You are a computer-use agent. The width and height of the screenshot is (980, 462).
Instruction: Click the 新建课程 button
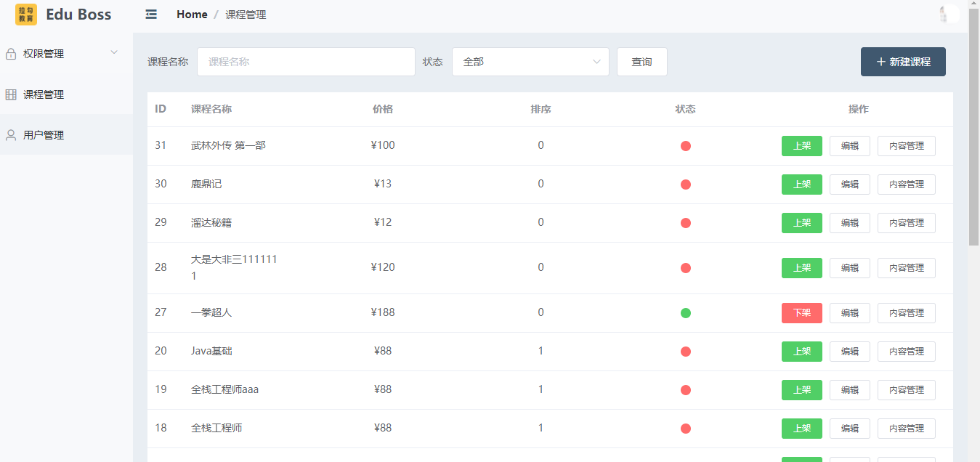click(903, 62)
